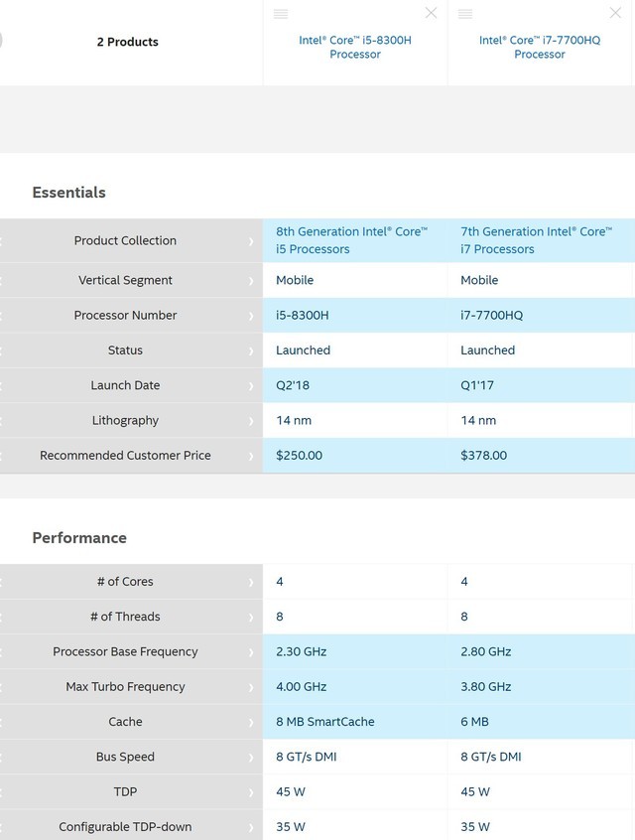Click the right chevron on Cache row
Image resolution: width=635 pixels, height=840 pixels.
click(251, 723)
